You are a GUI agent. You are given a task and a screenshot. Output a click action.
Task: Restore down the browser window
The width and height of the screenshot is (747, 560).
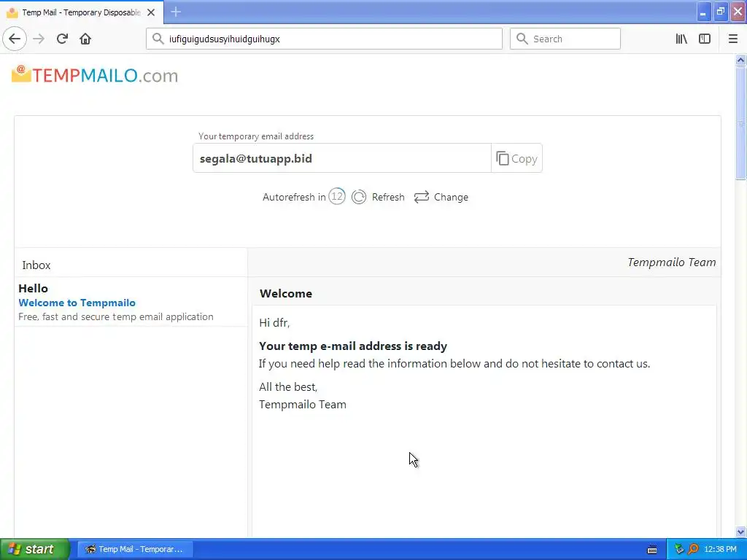coord(720,12)
